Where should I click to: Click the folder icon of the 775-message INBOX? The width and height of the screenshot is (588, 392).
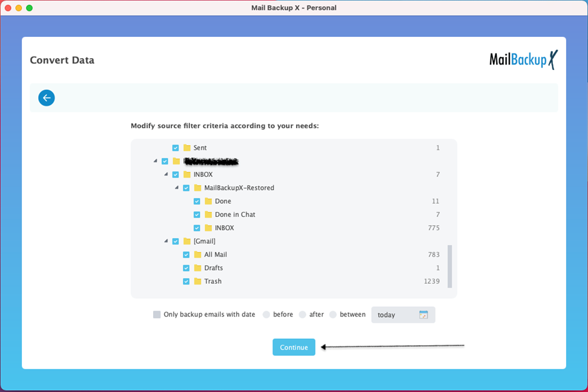(x=208, y=228)
